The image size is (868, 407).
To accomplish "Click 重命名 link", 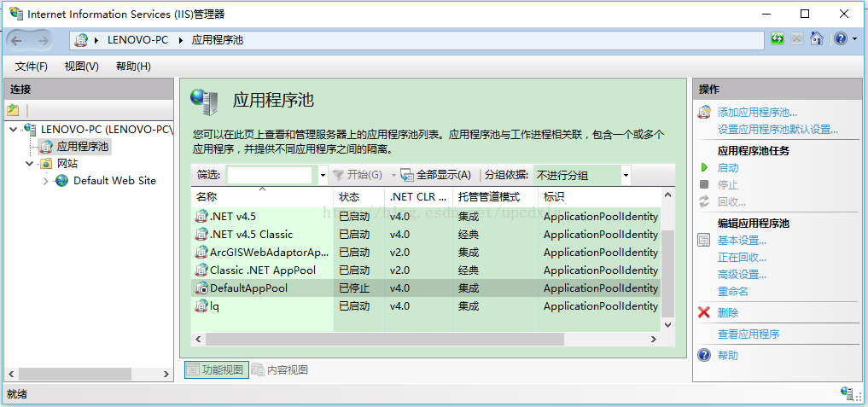I will [x=733, y=291].
